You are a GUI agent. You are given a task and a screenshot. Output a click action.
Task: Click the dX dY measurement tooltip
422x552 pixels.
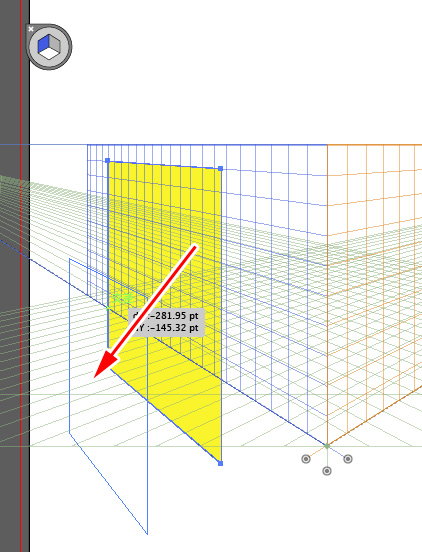(166, 322)
